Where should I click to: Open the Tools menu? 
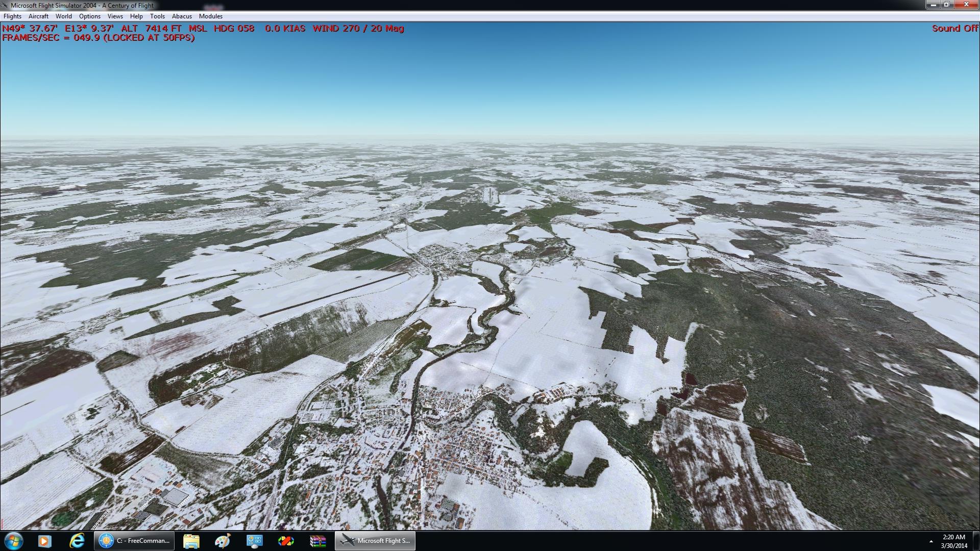[x=157, y=16]
